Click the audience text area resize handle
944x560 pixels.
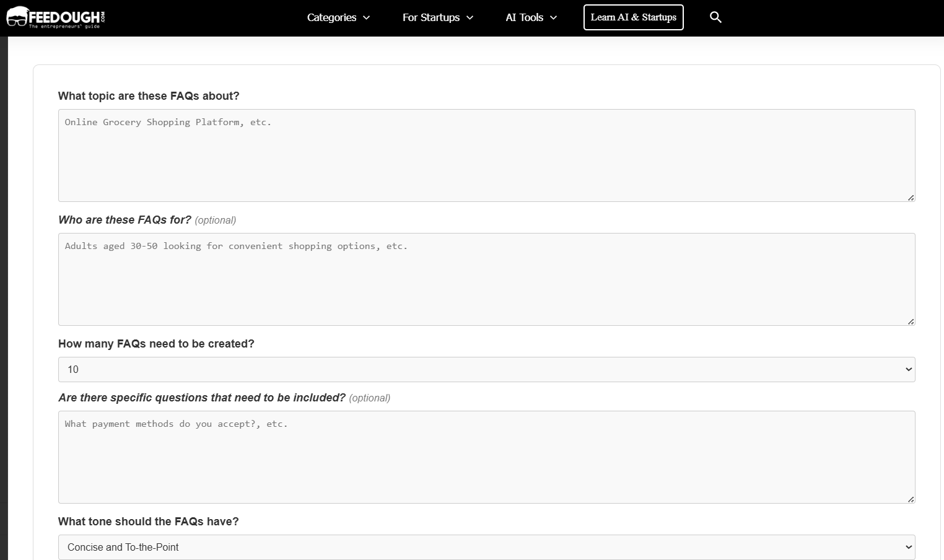[911, 322]
